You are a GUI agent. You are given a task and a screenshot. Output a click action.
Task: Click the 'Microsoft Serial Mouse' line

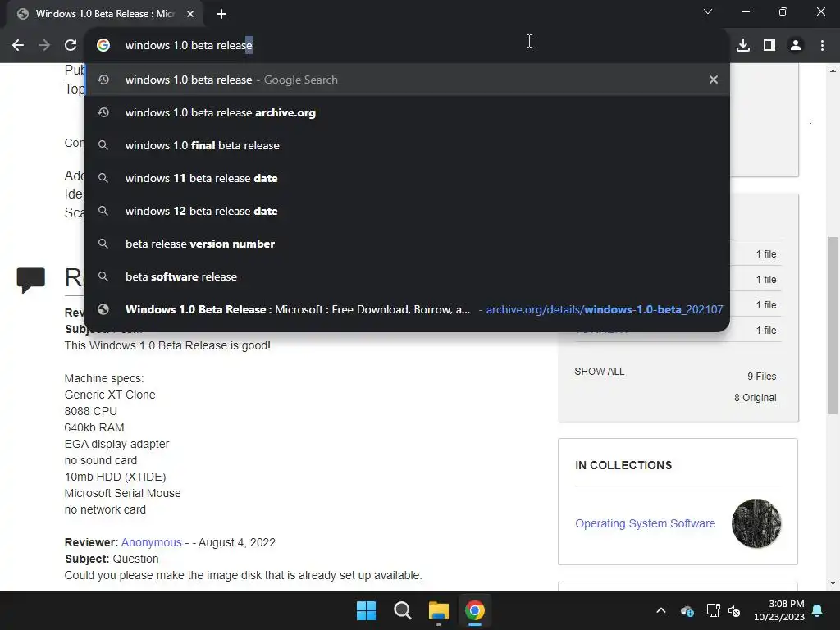[x=123, y=493]
